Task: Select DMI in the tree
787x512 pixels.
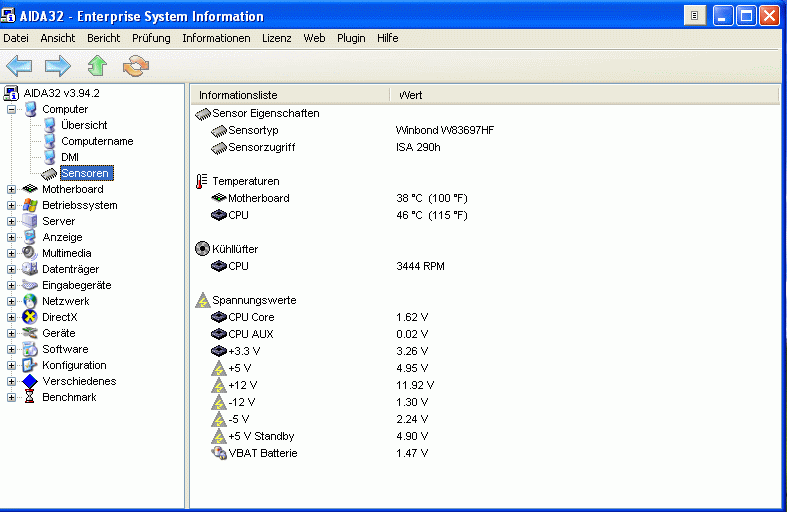Action: (x=70, y=157)
